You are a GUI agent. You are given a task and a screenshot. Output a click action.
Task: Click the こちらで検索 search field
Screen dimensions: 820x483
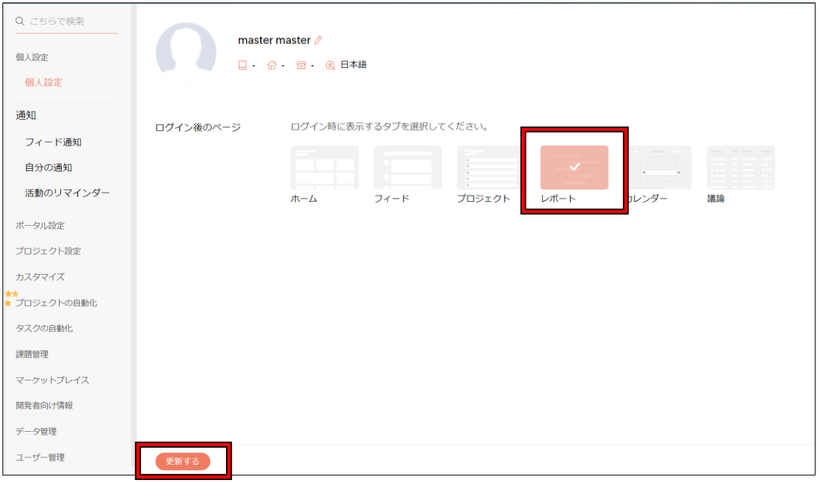[x=70, y=21]
